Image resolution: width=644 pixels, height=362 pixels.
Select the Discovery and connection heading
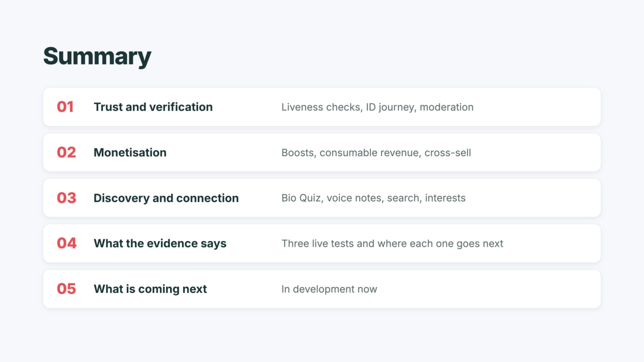(166, 198)
